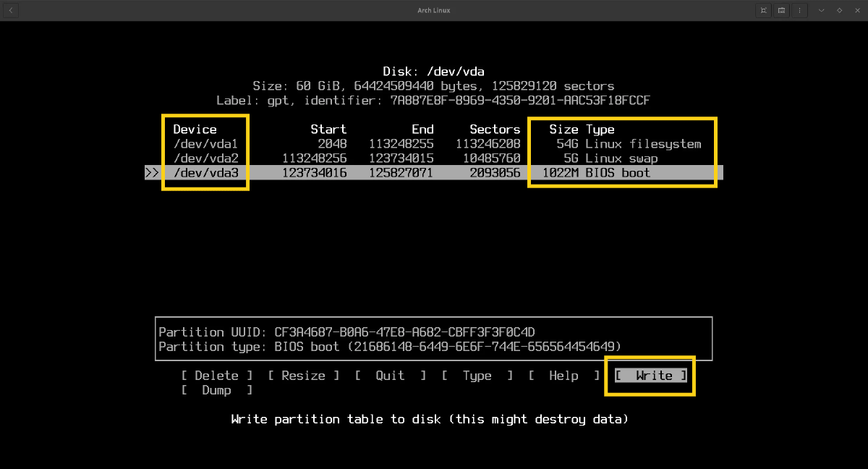Image resolution: width=868 pixels, height=469 pixels.
Task: Select the Write menu option
Action: click(x=650, y=376)
